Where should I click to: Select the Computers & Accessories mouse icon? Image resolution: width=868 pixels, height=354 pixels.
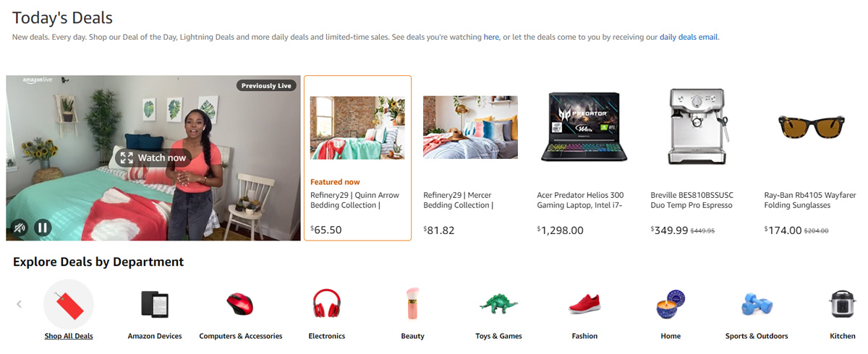240,304
